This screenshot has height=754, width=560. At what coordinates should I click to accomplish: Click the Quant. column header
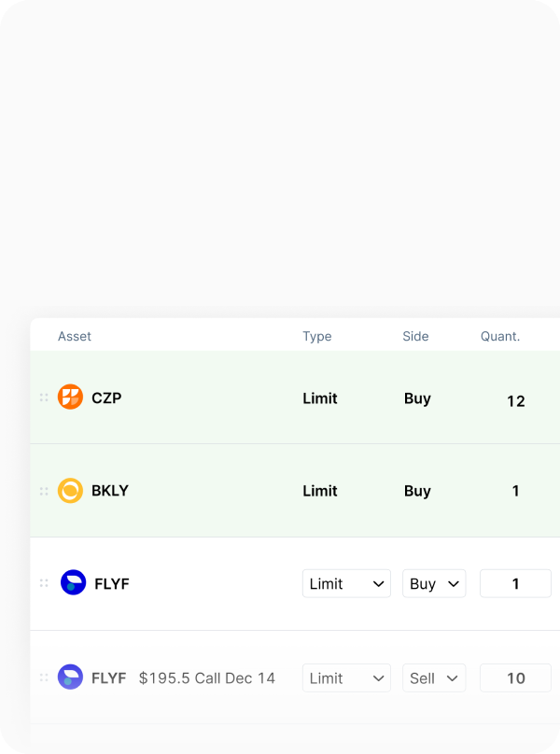tap(500, 336)
